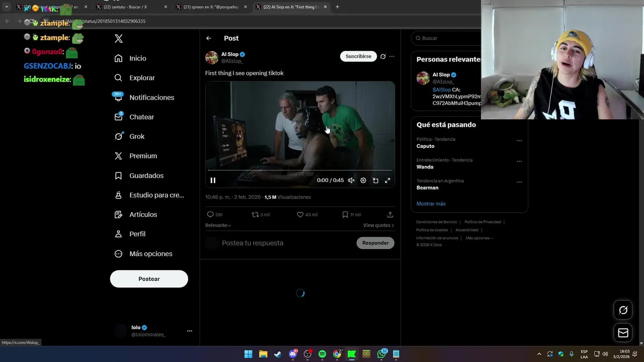Open the post's three-dot more menu
Screen dimensions: 644x362
[x=392, y=56]
